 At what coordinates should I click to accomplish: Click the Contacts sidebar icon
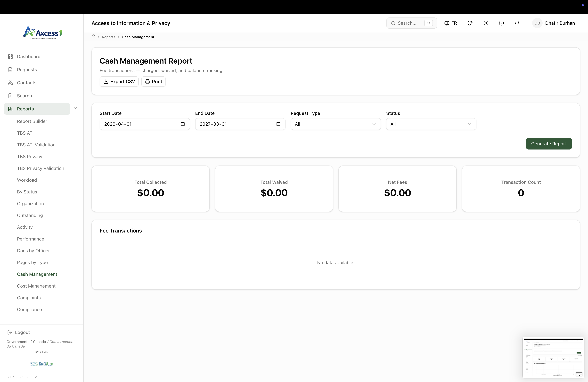click(10, 83)
